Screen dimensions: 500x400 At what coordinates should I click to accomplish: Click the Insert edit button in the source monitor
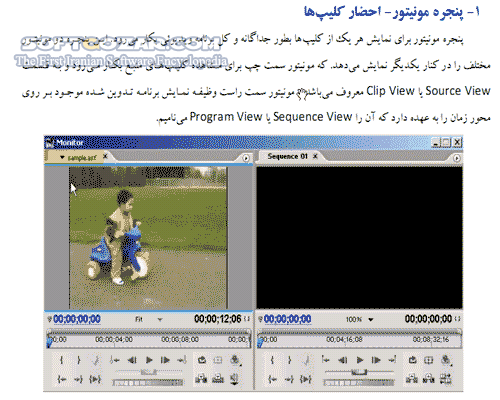coord(201,379)
